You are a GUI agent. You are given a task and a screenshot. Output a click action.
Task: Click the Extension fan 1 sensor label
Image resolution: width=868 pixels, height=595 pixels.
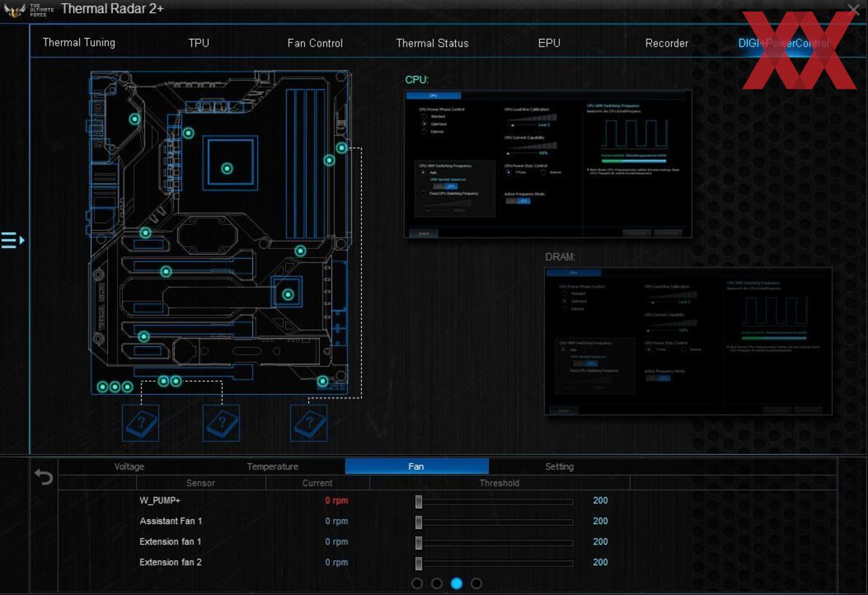[x=170, y=541]
